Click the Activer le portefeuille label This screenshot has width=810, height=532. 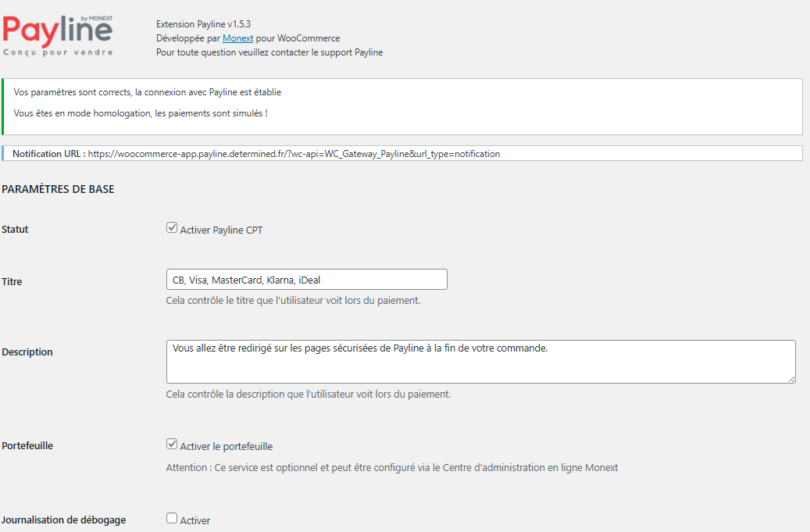pos(227,447)
